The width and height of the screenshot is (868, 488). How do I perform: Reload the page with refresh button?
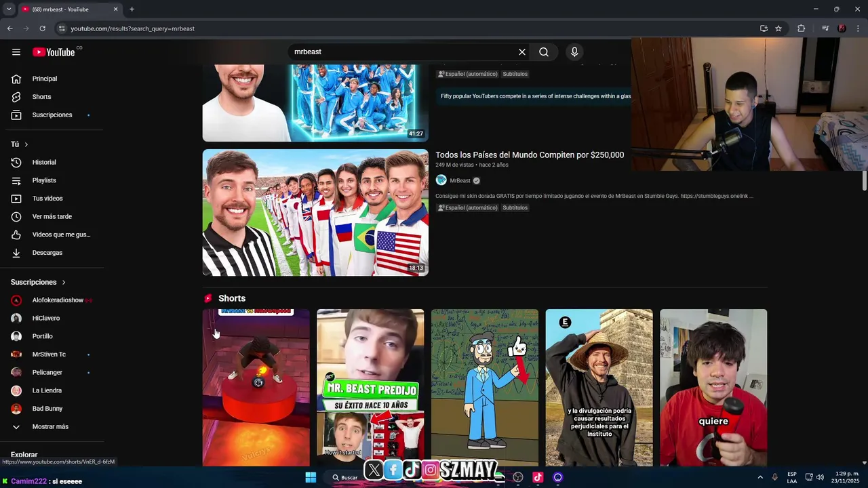pyautogui.click(x=42, y=28)
